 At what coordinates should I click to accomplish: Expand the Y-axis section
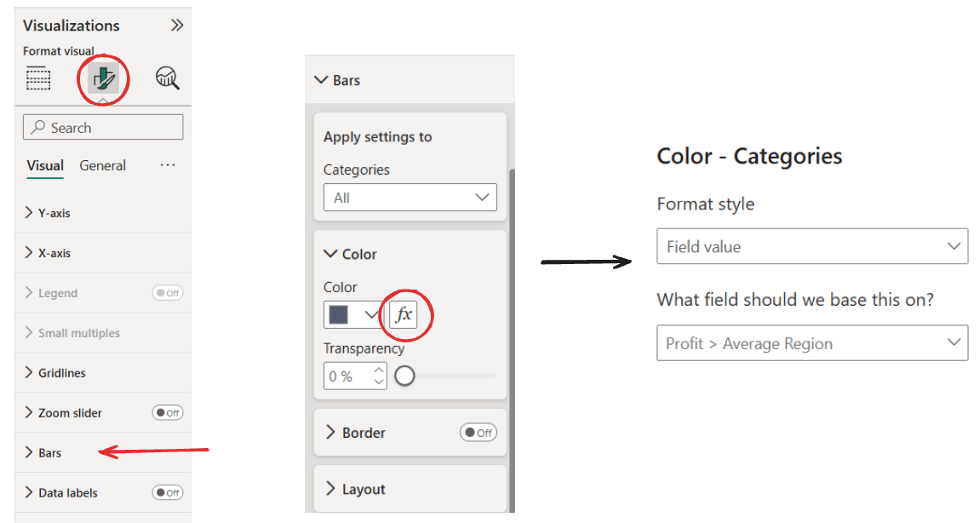(53, 213)
